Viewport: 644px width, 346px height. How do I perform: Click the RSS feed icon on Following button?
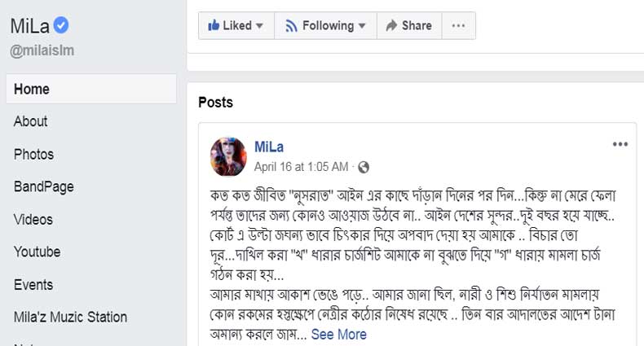291,25
